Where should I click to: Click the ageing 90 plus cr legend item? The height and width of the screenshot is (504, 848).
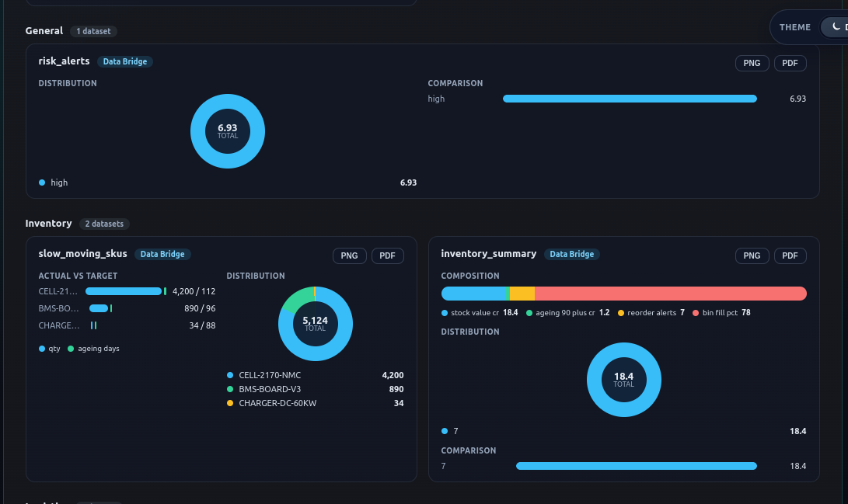568,313
